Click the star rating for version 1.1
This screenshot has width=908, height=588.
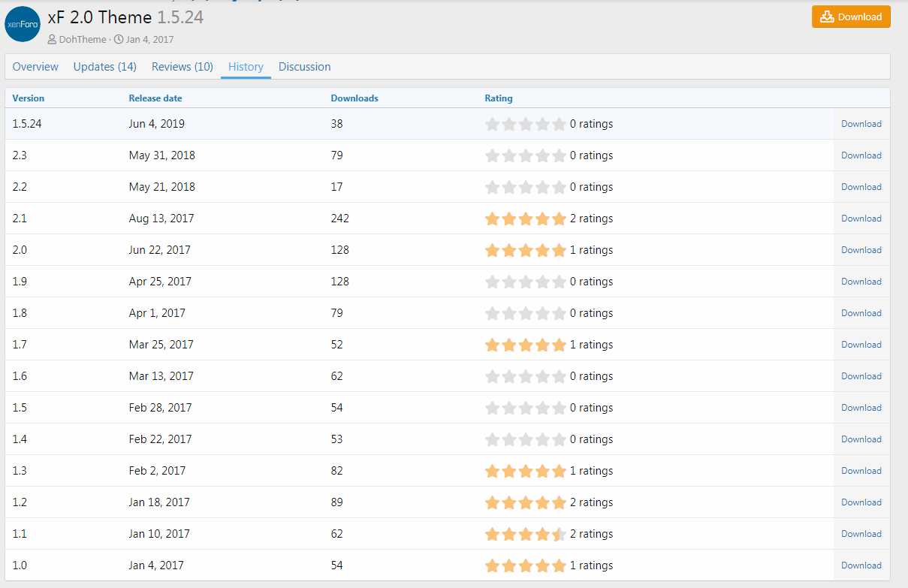pyautogui.click(x=526, y=534)
